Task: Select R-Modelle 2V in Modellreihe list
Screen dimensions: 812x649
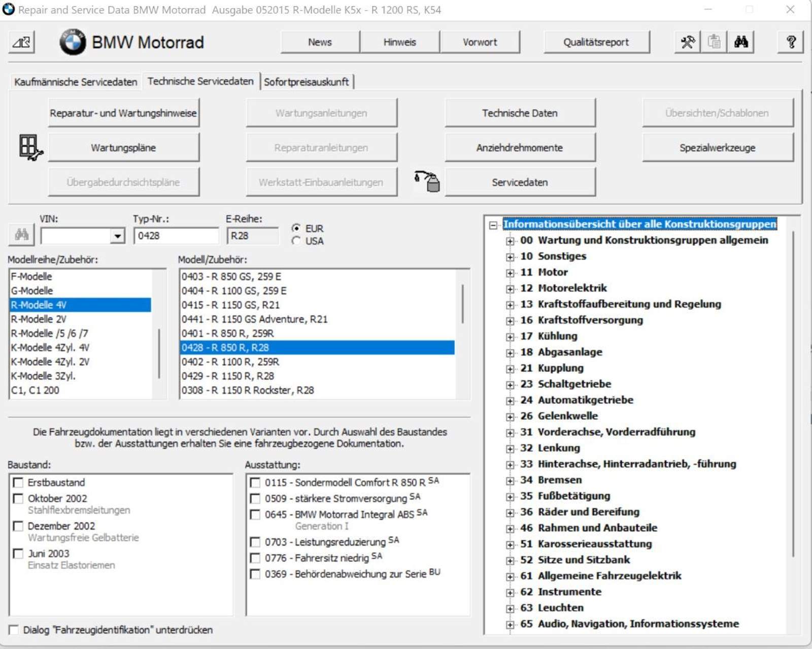Action: (x=80, y=319)
